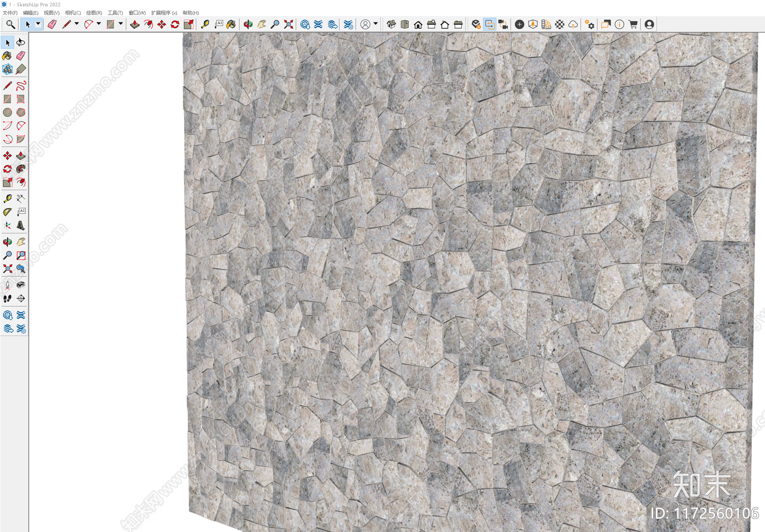
Task: Click the cloud upload icon
Action: pos(573,24)
